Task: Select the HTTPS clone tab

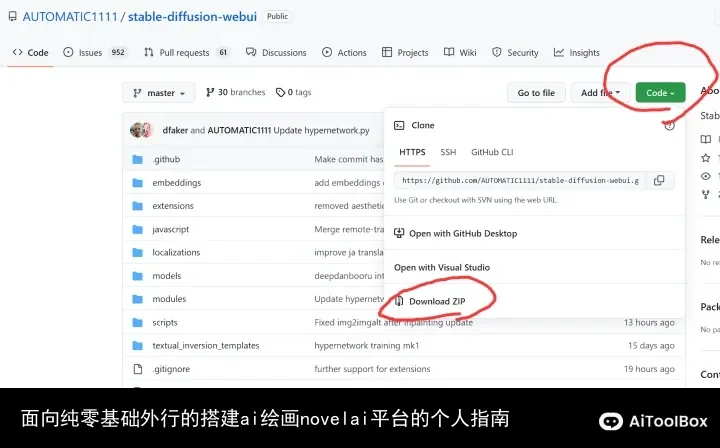Action: click(x=412, y=152)
